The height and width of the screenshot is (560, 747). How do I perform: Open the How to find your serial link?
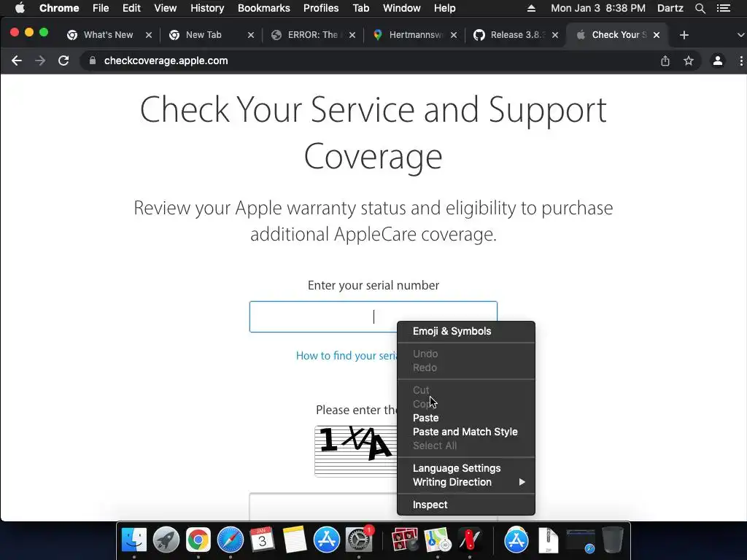click(347, 356)
